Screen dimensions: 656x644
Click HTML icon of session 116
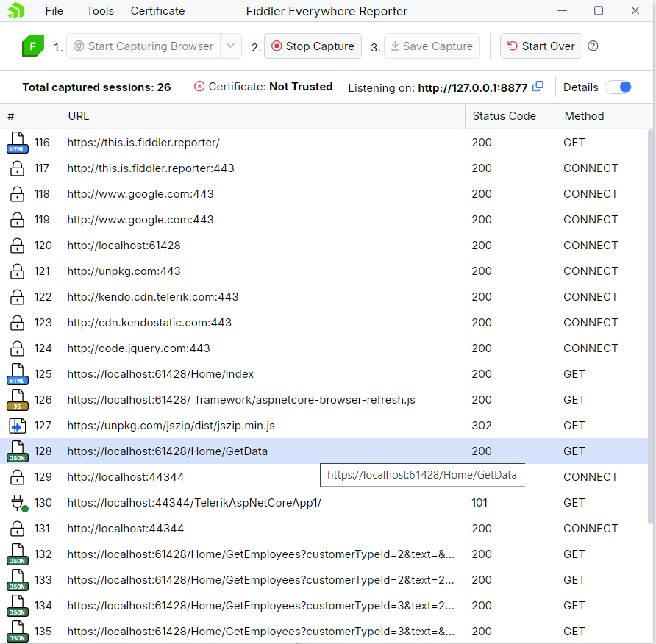17,143
